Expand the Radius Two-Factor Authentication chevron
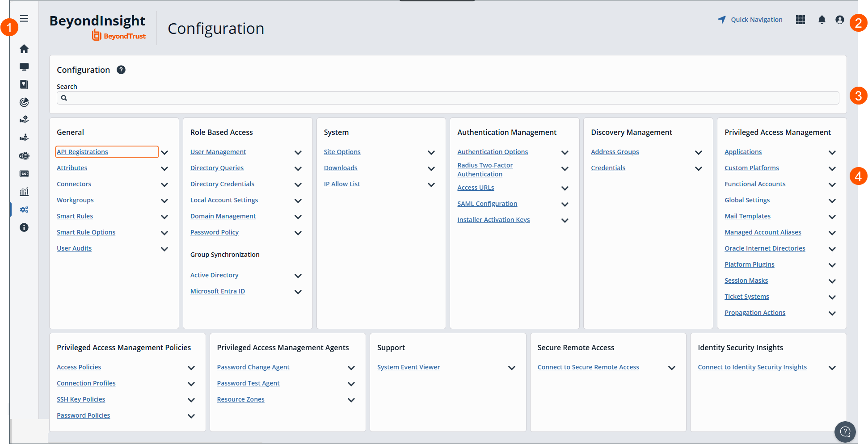The width and height of the screenshot is (868, 444). click(565, 168)
